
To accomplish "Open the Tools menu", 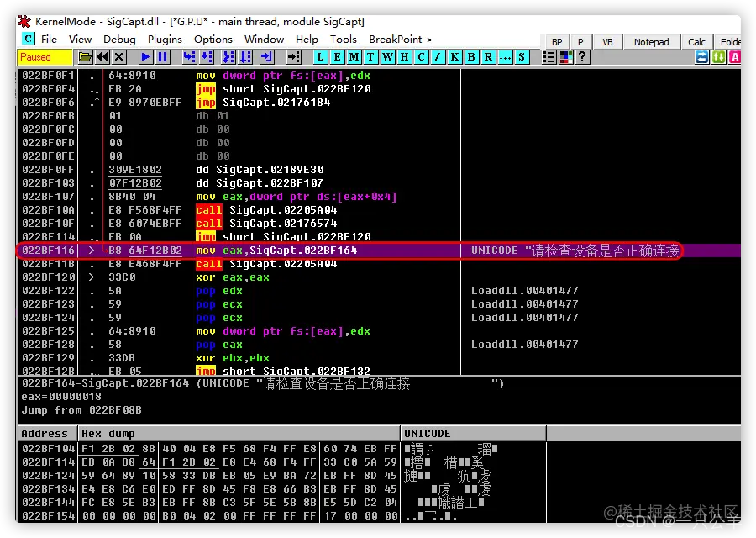I will pyautogui.click(x=344, y=39).
